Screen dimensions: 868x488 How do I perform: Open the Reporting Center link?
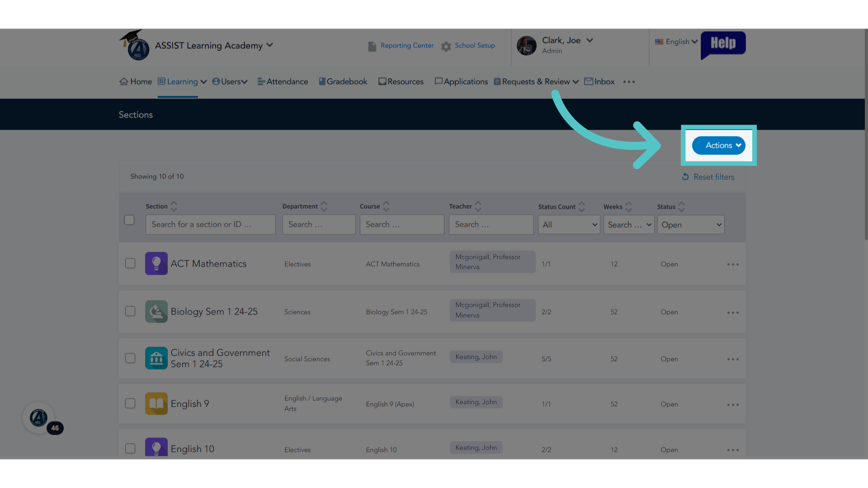401,46
